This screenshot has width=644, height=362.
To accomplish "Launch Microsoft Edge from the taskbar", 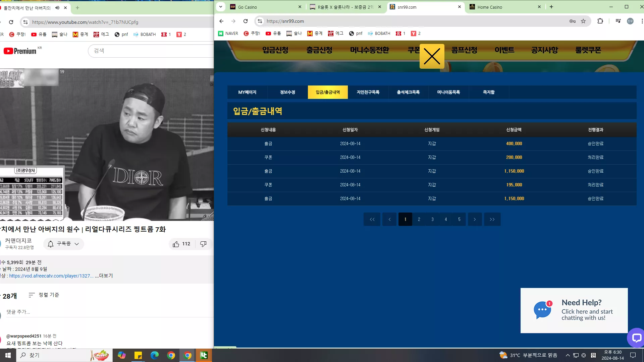I will [x=155, y=355].
